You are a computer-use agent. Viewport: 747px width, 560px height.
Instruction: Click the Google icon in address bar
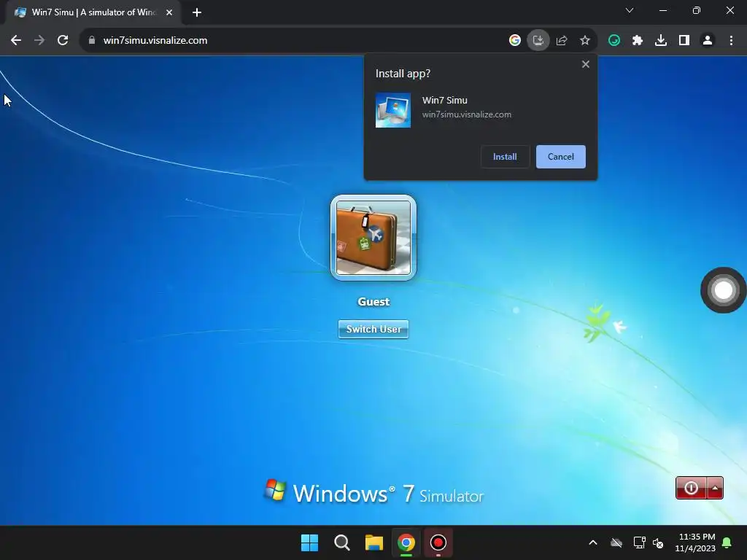pos(514,41)
